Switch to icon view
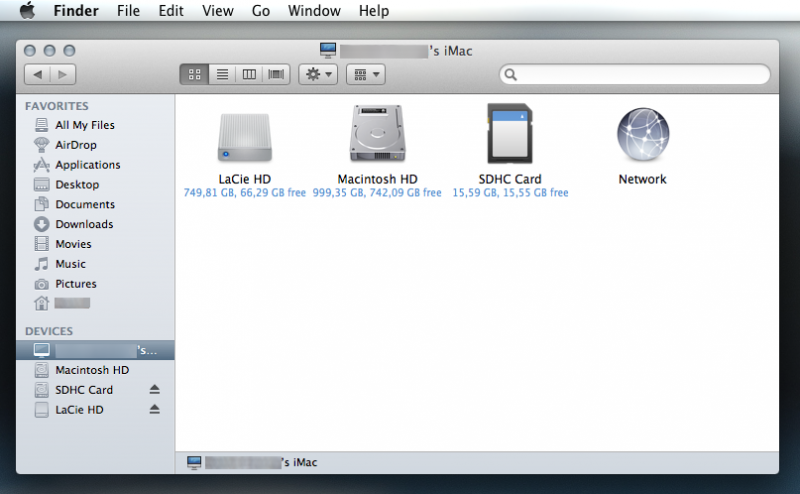Image resolution: width=800 pixels, height=494 pixels. [194, 75]
